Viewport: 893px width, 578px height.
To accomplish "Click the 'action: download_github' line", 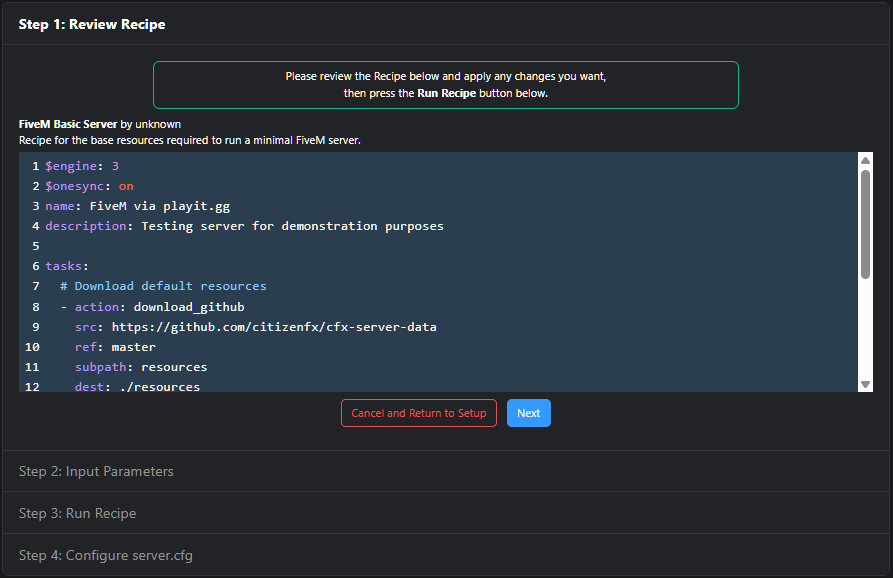I will (153, 307).
